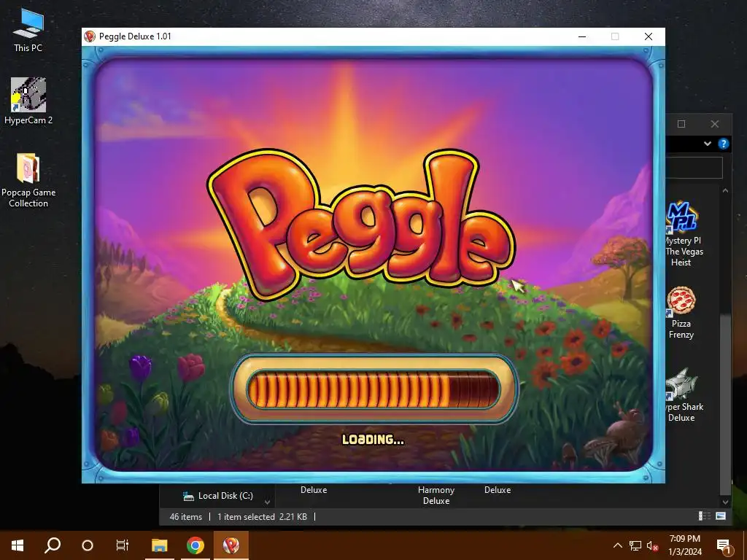Viewport: 747px width, 560px height.
Task: Click the muted volume tray icon
Action: tap(652, 545)
